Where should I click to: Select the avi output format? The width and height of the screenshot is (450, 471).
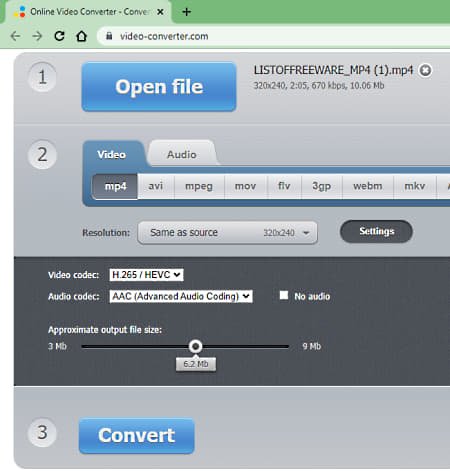[156, 186]
